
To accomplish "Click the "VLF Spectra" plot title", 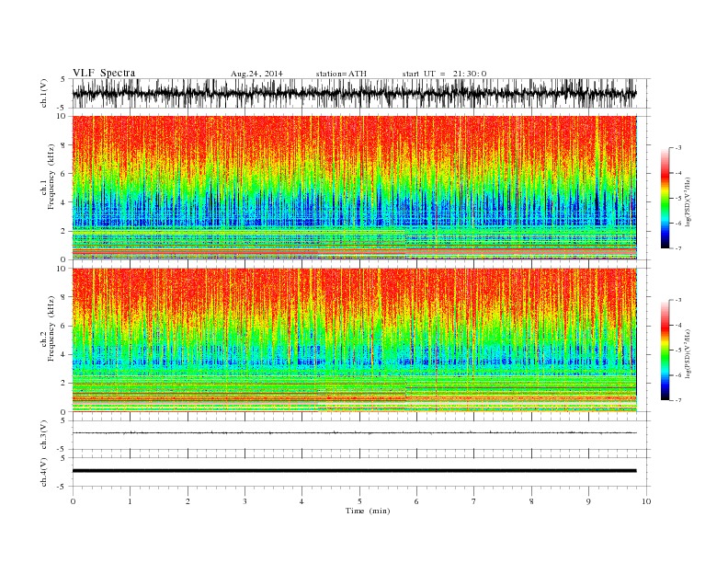I will coord(104,73).
